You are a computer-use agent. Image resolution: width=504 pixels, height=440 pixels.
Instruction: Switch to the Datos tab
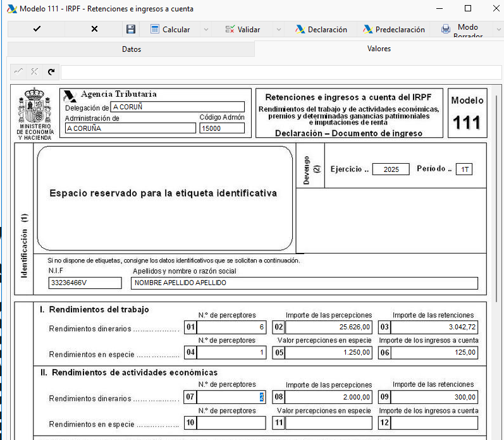tap(131, 49)
